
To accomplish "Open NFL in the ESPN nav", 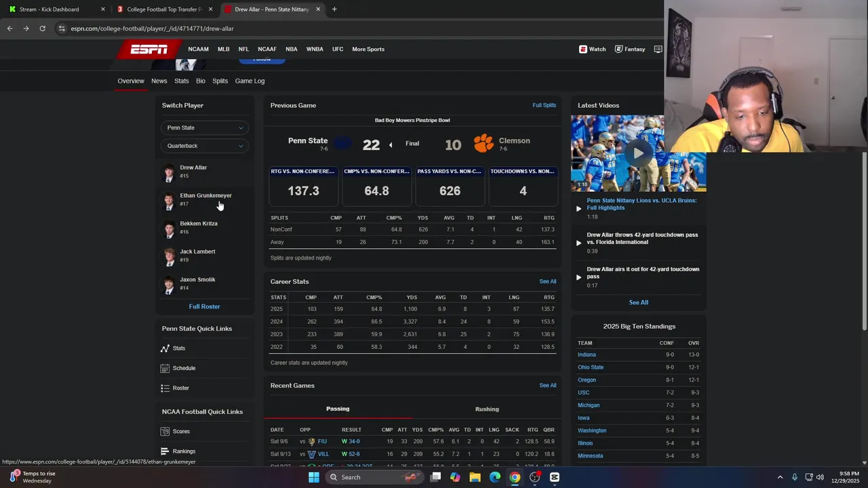I will coord(243,49).
